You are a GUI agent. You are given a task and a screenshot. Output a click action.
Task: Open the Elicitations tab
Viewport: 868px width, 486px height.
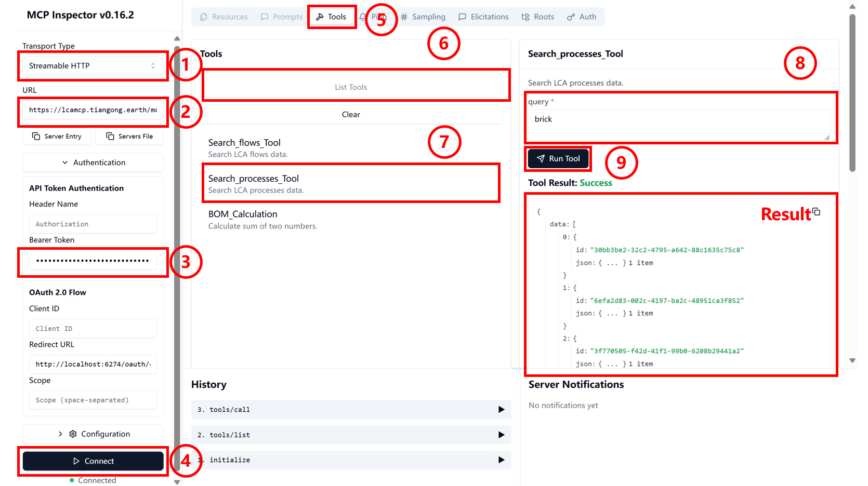483,17
